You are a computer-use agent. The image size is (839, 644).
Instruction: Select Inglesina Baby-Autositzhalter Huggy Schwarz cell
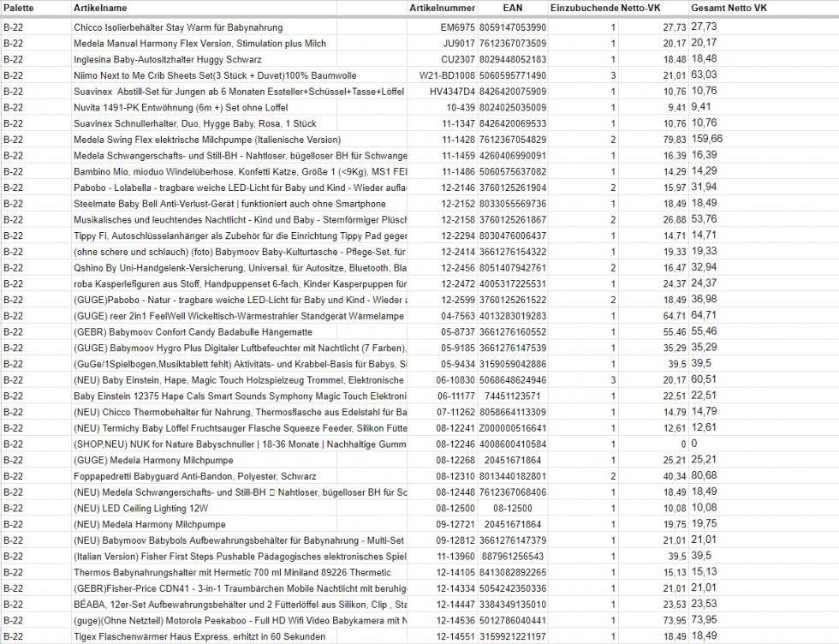(168, 59)
